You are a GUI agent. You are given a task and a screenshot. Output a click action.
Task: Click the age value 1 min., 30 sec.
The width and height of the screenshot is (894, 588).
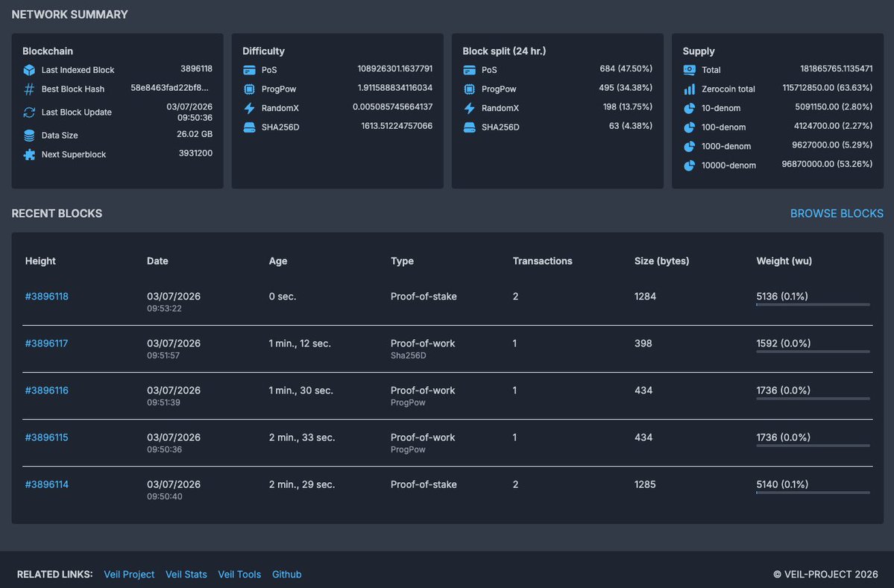pyautogui.click(x=301, y=391)
